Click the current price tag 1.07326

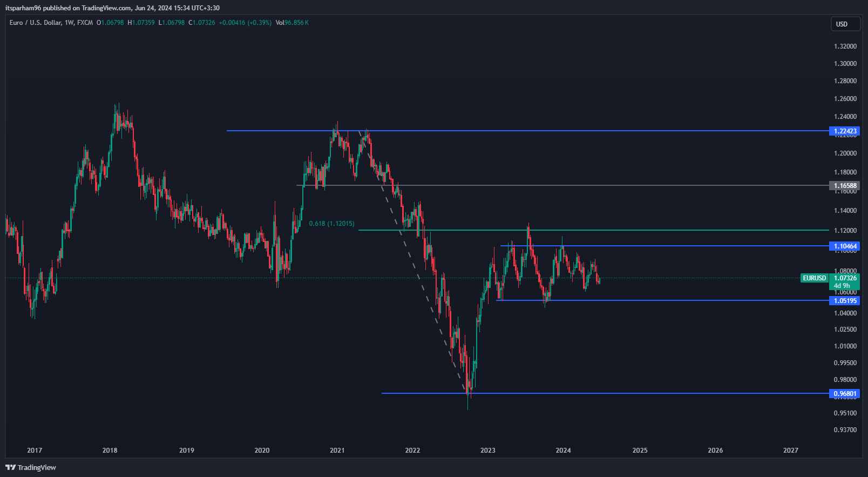click(845, 278)
